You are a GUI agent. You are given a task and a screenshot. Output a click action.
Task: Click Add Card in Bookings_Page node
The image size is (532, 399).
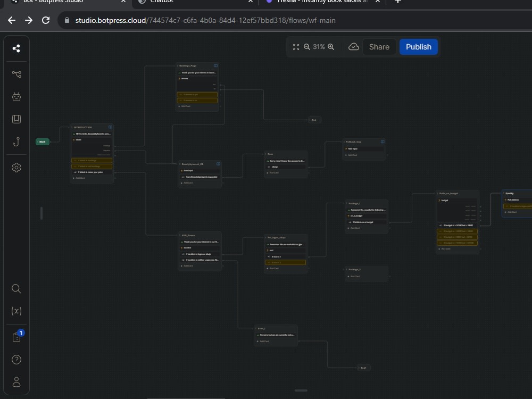pos(184,106)
